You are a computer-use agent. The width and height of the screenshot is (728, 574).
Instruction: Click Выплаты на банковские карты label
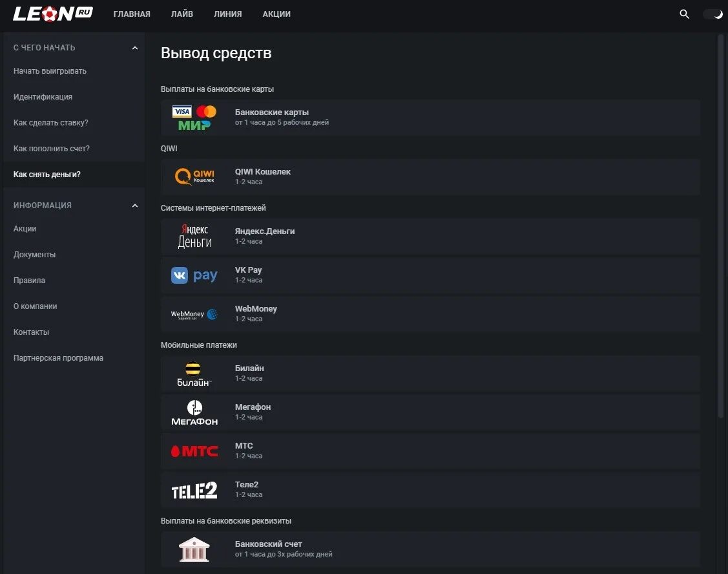click(217, 89)
